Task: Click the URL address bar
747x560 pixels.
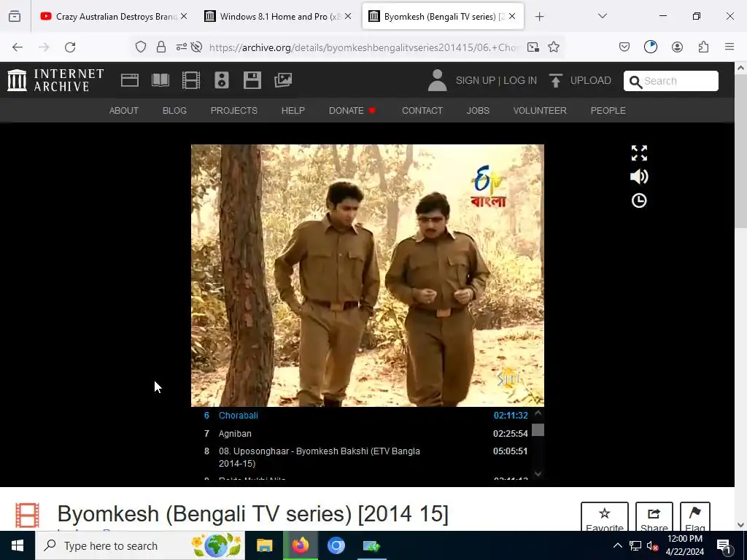Action: pyautogui.click(x=365, y=47)
